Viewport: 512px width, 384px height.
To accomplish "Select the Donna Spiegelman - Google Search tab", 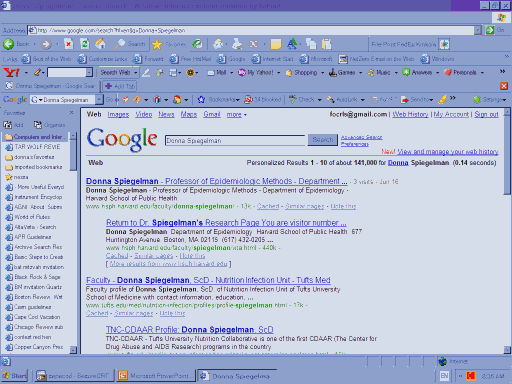I will point(50,86).
